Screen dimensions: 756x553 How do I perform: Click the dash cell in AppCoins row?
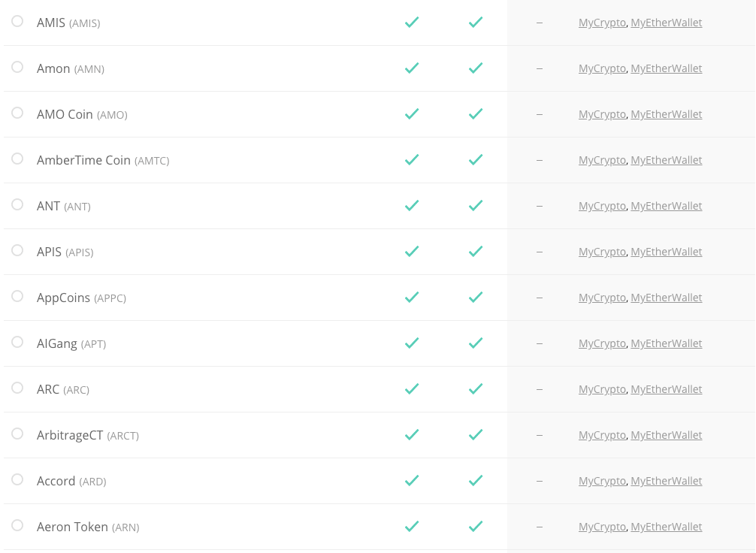[540, 298]
